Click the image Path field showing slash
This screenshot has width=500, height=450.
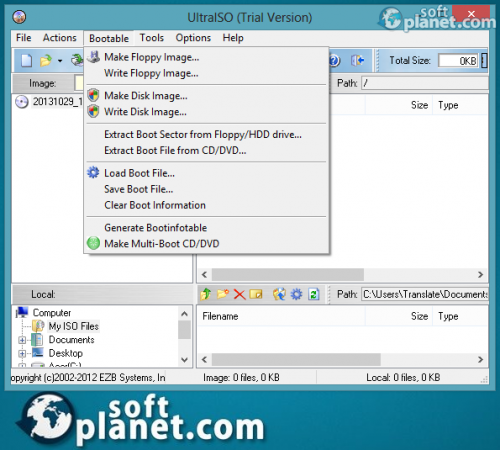click(x=425, y=83)
